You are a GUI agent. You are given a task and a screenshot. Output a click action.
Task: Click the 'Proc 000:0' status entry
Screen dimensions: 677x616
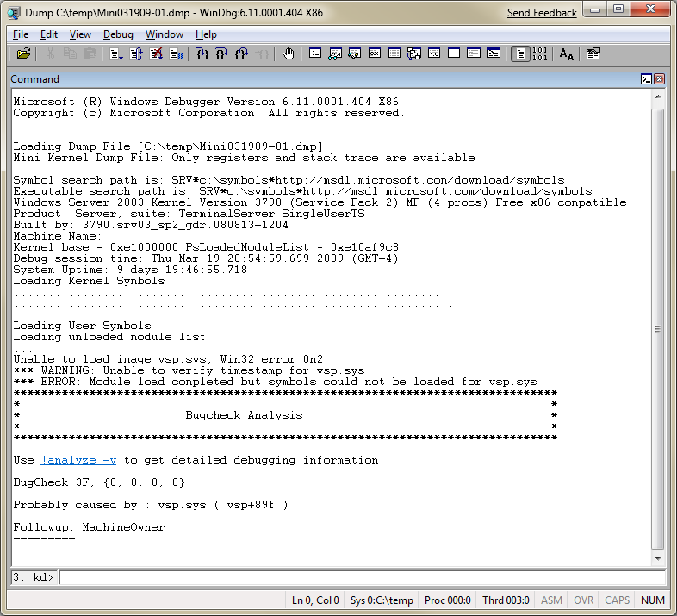(447, 600)
